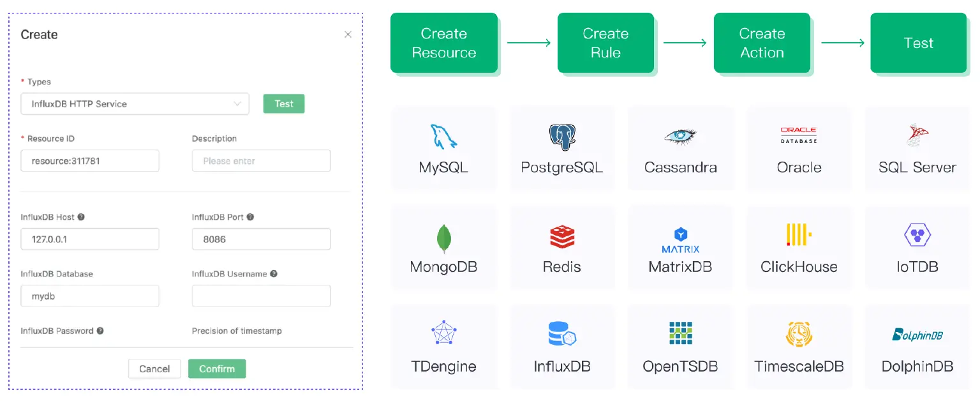Go to the Create Action step

(762, 43)
